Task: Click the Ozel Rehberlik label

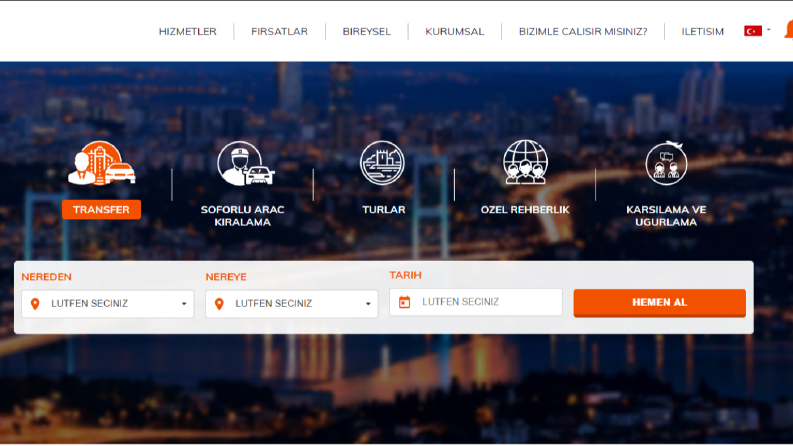Action: 525,209
